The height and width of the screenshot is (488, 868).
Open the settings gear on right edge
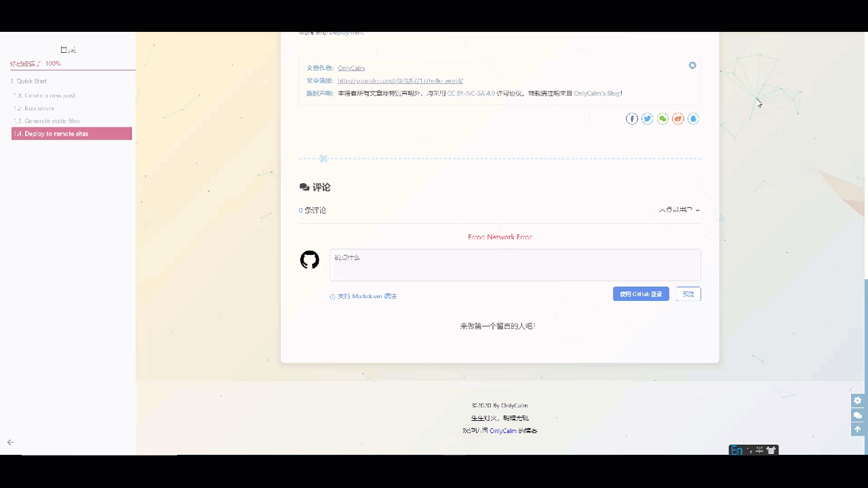(x=858, y=401)
